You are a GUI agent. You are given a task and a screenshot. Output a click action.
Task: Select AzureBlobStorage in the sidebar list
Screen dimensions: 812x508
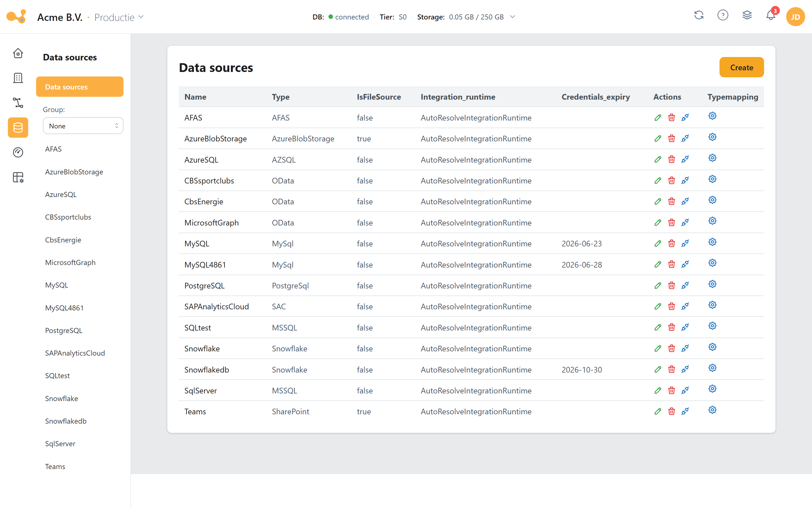[x=74, y=172]
